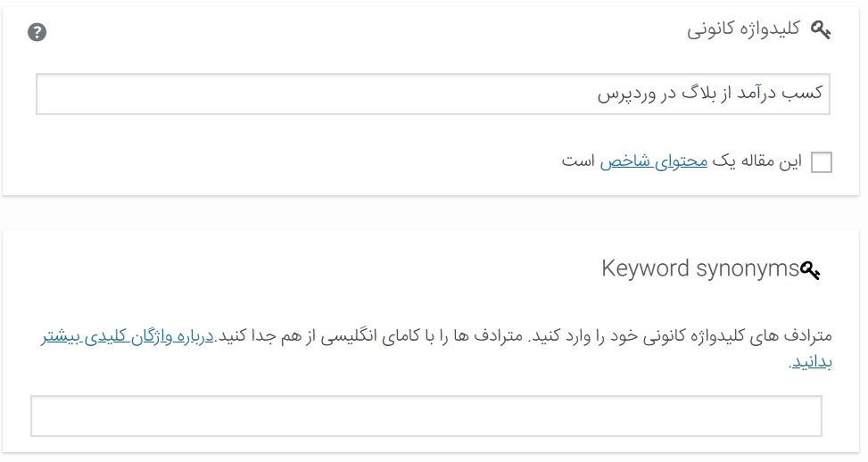This screenshot has height=462, width=868.
Task: Open the محتوای شاخص link
Action: point(654,161)
